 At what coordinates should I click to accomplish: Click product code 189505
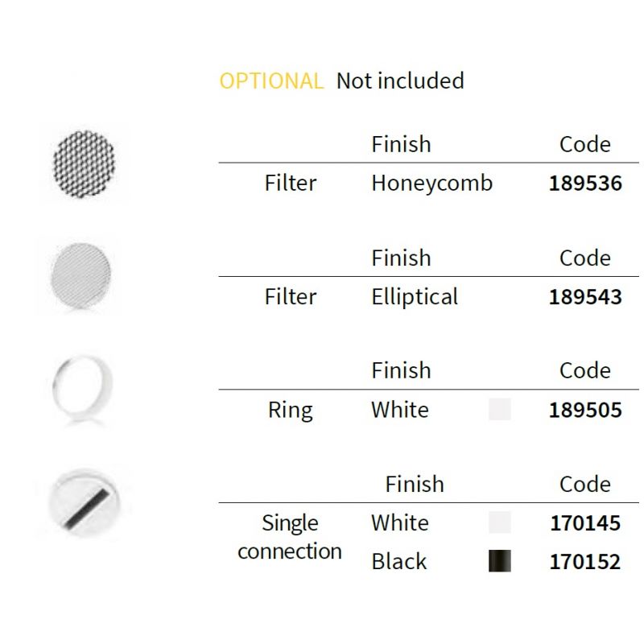(x=585, y=411)
